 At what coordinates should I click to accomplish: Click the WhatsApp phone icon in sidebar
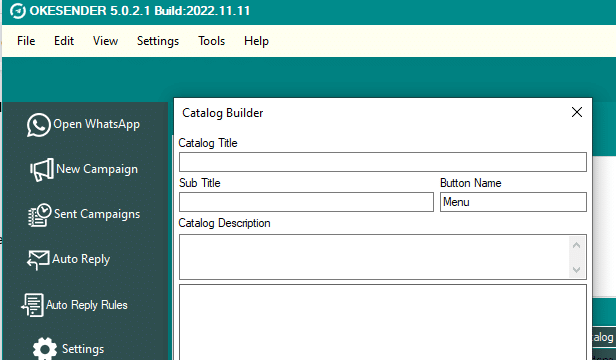click(38, 125)
